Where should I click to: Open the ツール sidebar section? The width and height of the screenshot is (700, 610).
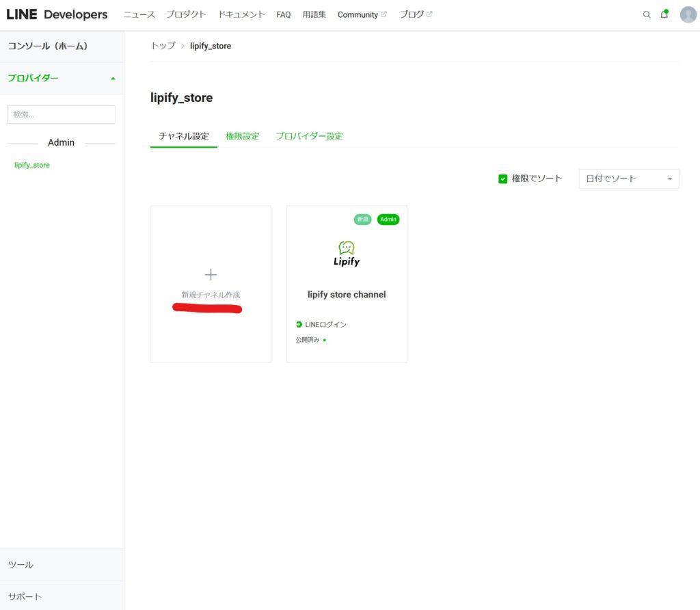(x=62, y=565)
